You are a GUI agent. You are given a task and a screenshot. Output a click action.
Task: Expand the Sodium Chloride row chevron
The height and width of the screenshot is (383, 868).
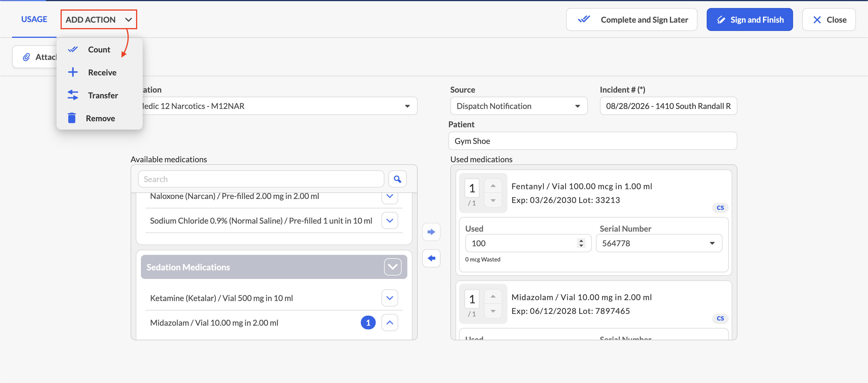390,221
